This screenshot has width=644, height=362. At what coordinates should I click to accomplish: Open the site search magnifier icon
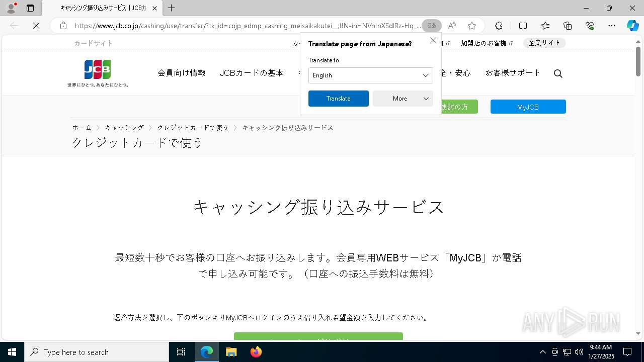[558, 73]
